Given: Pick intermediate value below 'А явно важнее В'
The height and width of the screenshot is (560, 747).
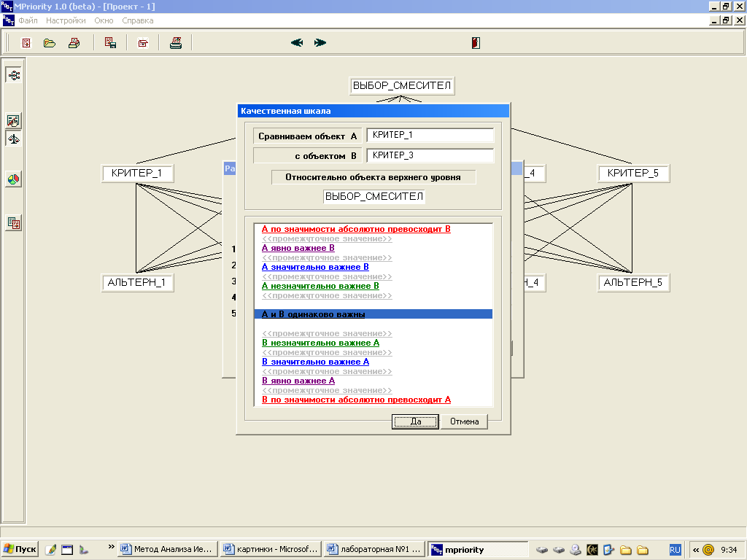Looking at the screenshot, I should click(327, 257).
